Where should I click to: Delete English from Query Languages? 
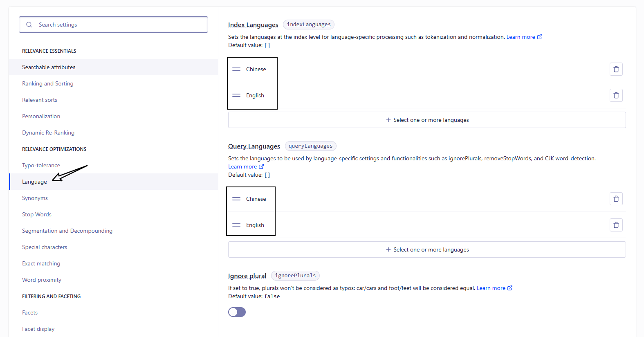(616, 225)
